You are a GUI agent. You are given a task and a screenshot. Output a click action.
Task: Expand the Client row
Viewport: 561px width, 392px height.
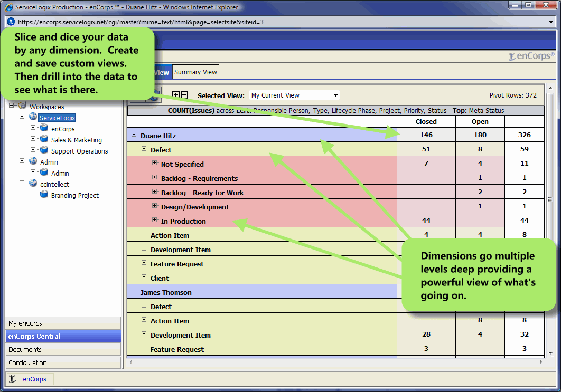[144, 277]
